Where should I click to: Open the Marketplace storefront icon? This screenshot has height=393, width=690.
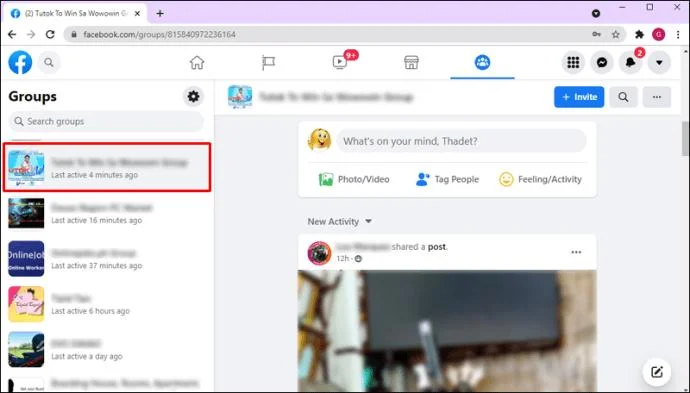click(411, 62)
